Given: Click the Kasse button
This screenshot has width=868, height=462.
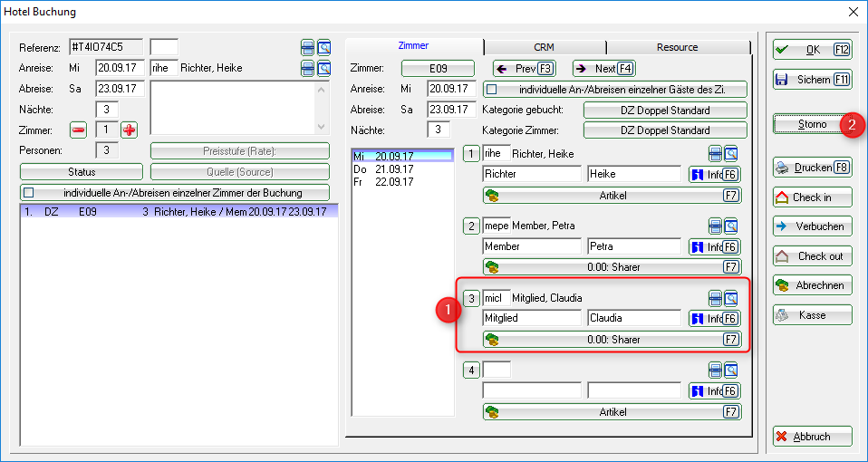Looking at the screenshot, I should pyautogui.click(x=812, y=315).
